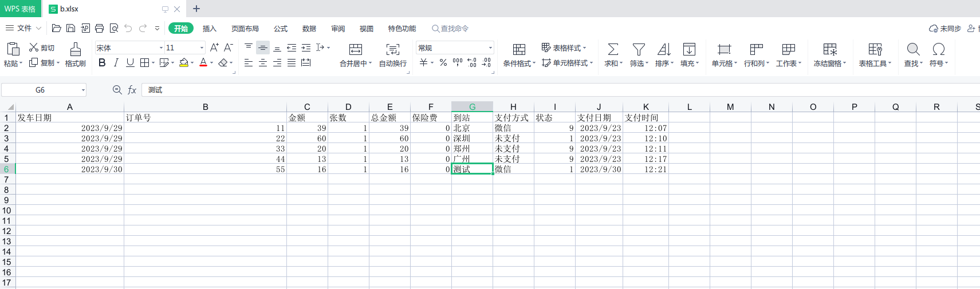Expand the number format dropdown (常规)
This screenshot has height=289, width=980.
(x=490, y=48)
